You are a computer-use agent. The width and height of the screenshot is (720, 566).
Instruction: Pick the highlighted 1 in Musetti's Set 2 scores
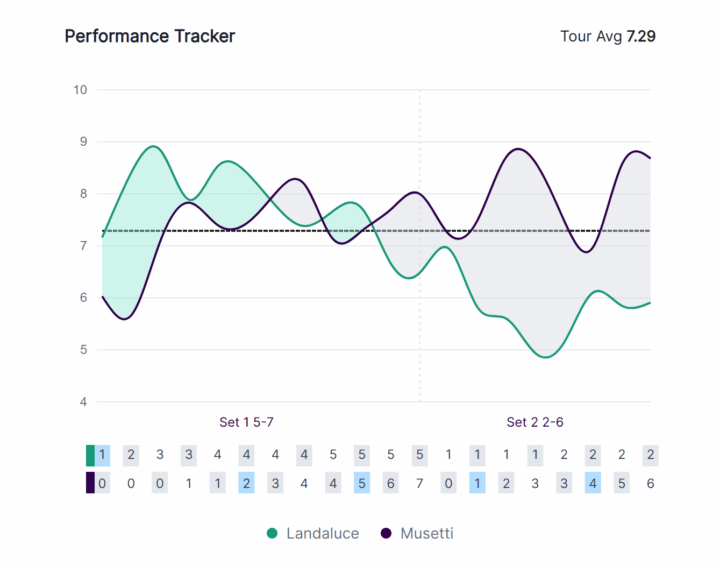tap(477, 483)
